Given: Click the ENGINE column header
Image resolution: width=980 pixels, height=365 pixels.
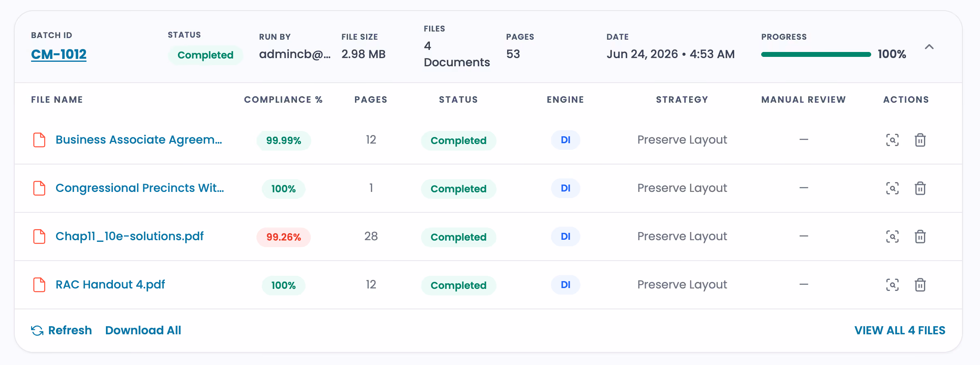Looking at the screenshot, I should (x=566, y=99).
